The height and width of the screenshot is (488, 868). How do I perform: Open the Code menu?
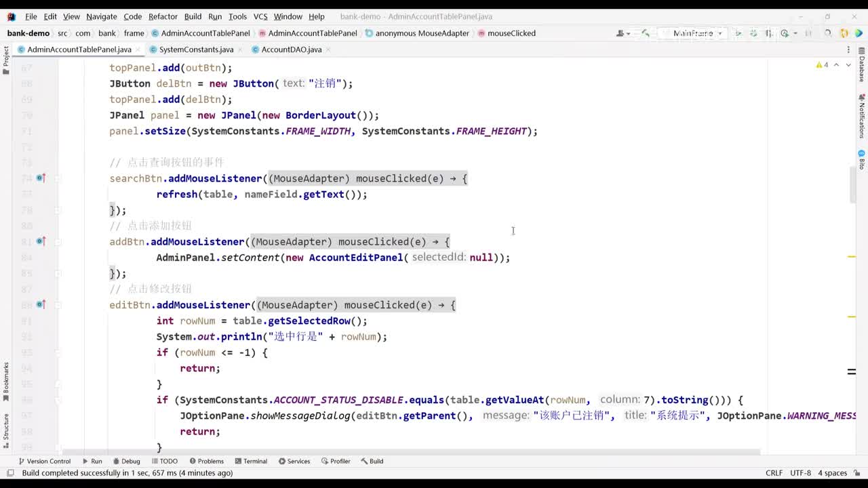(133, 16)
